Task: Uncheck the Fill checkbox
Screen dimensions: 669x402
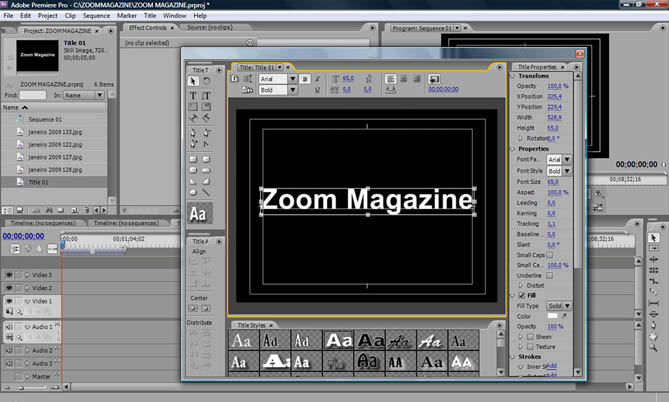Action: coord(521,295)
